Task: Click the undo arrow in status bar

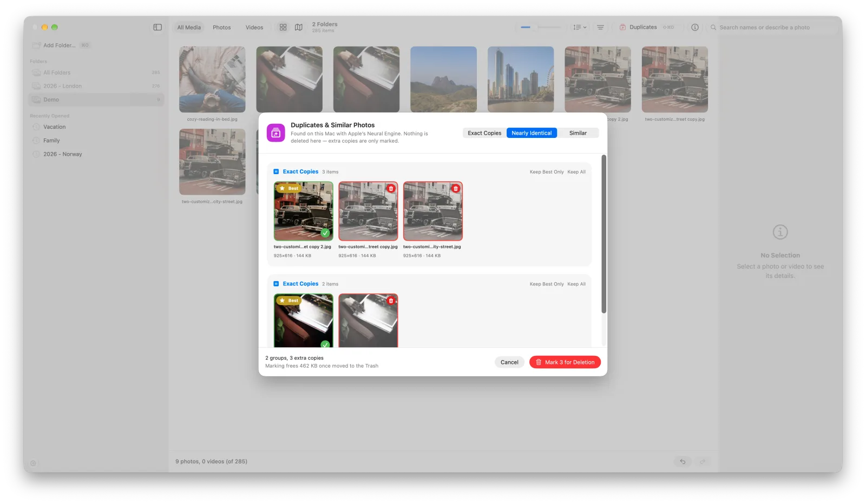Action: pos(683,461)
